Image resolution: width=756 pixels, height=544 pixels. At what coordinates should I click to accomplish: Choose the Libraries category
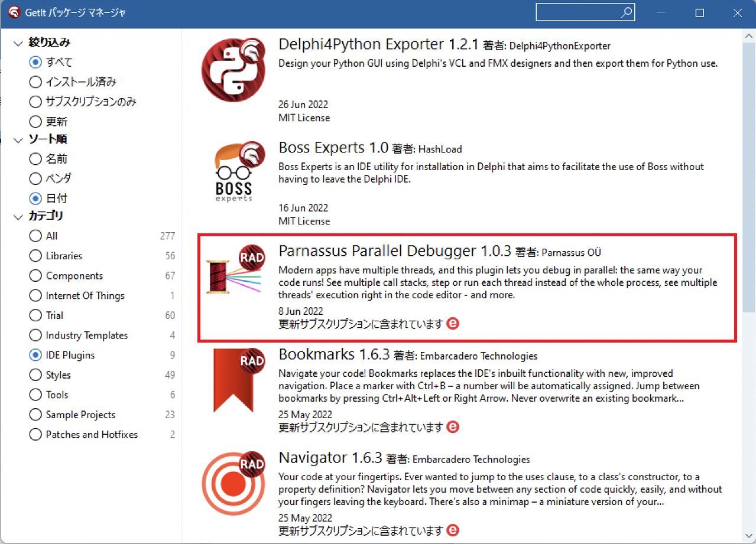56,256
